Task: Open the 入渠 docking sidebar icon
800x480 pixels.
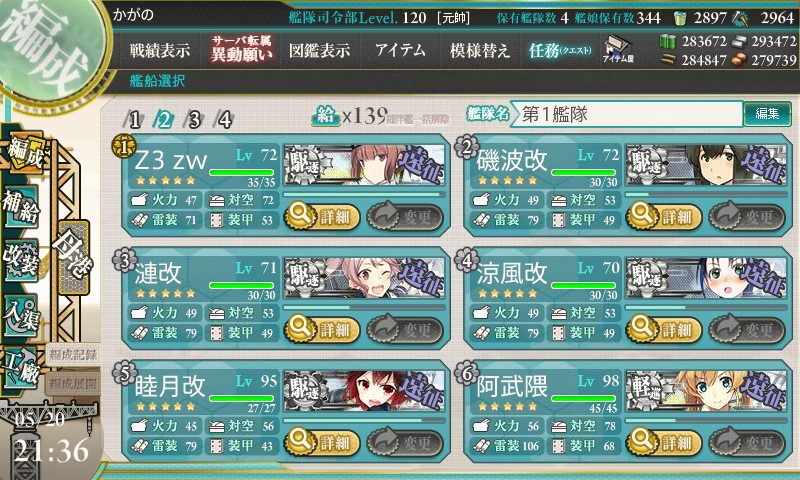Action: tap(21, 315)
